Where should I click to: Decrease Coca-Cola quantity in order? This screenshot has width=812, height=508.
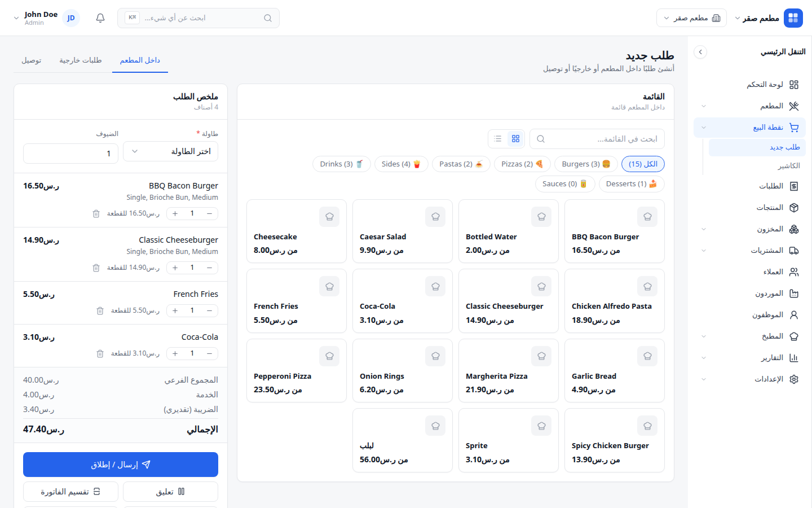(x=209, y=353)
